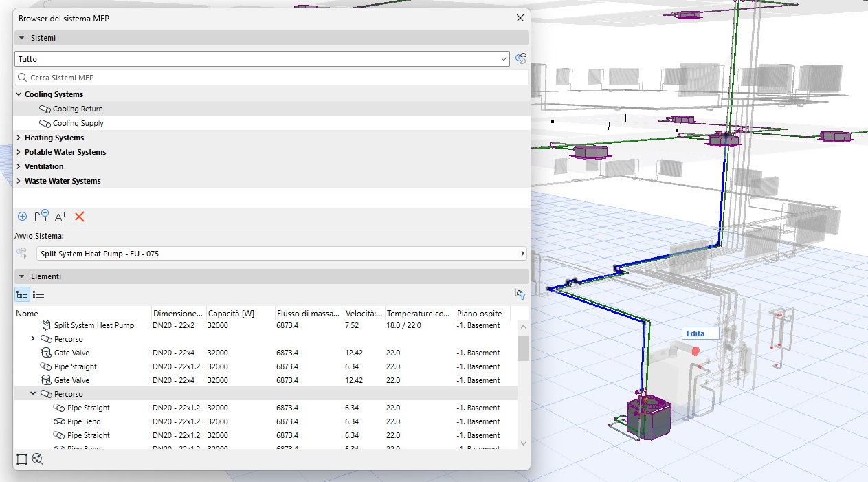
Task: Expand the Ventilation group
Action: (19, 166)
